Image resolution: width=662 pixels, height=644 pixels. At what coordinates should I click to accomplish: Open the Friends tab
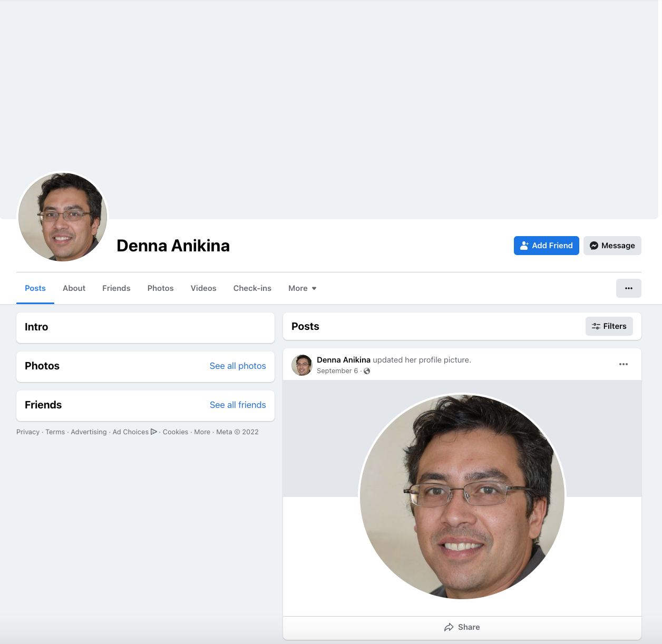coord(116,288)
